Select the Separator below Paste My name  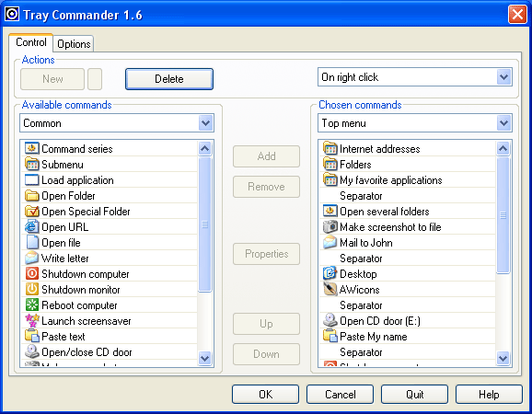click(408, 351)
